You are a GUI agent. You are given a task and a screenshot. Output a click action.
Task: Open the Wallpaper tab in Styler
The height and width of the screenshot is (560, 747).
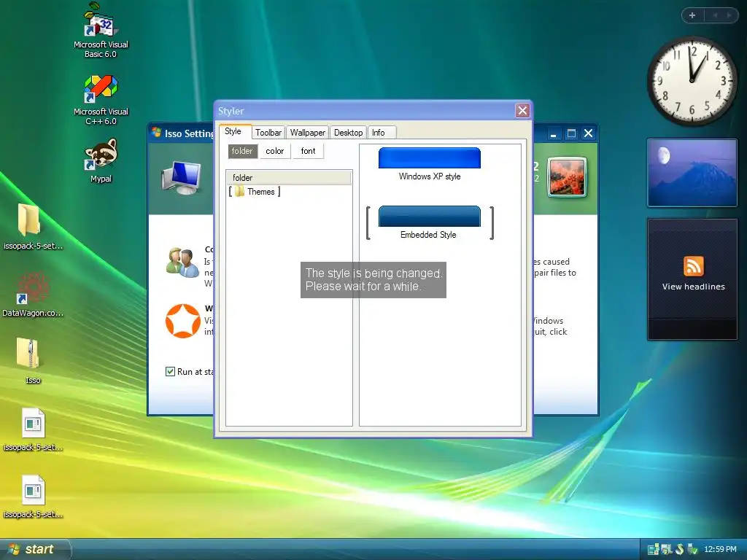tap(308, 133)
